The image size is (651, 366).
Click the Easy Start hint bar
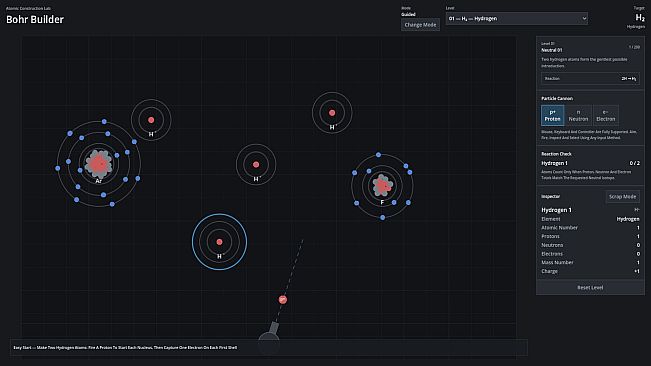click(269, 348)
